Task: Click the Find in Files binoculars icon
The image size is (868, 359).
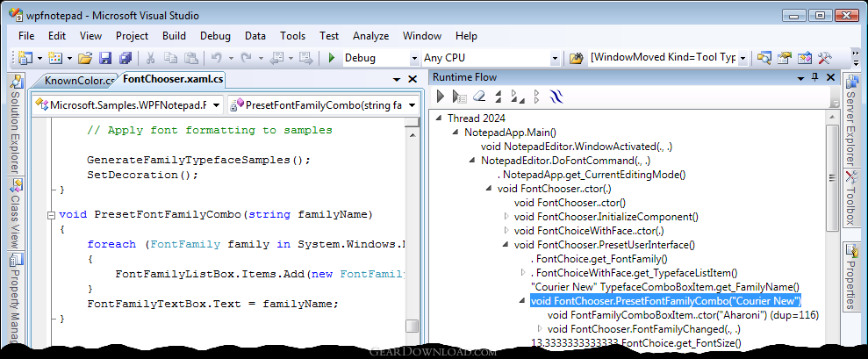Action: (577, 58)
